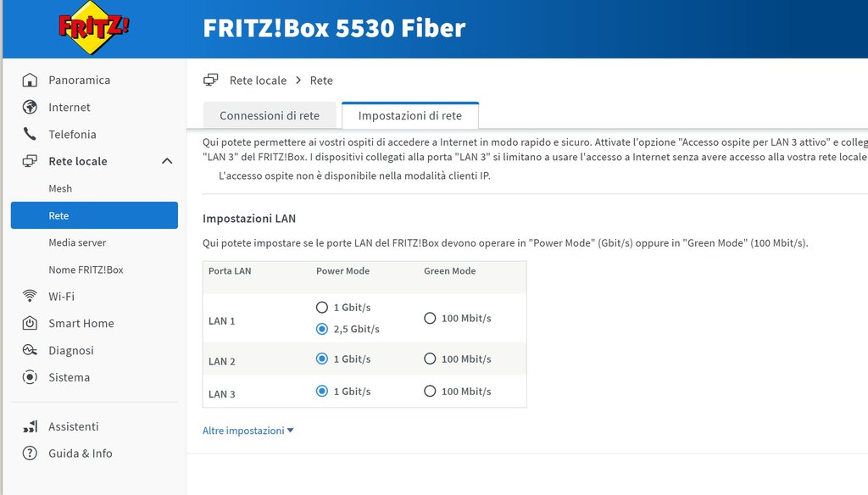Click the Guida & Info question icon
Viewport: 868px width, 495px height.
31,454
